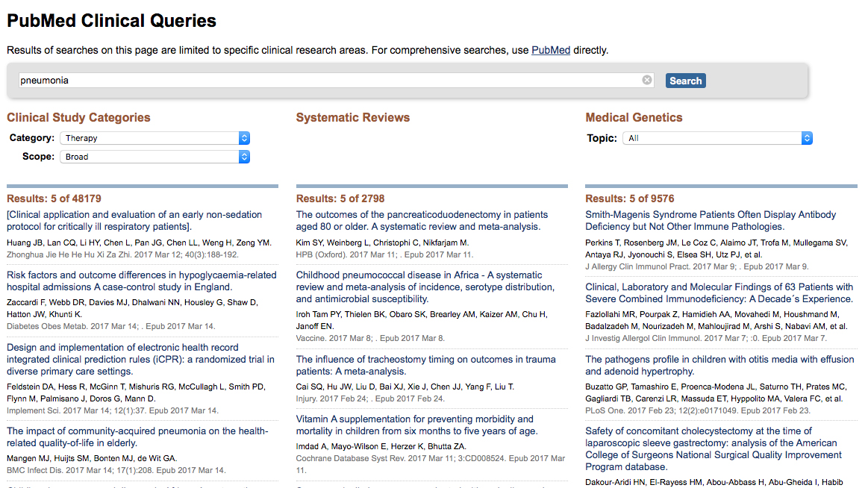
Task: Open the PubMed link in the description
Action: [551, 50]
